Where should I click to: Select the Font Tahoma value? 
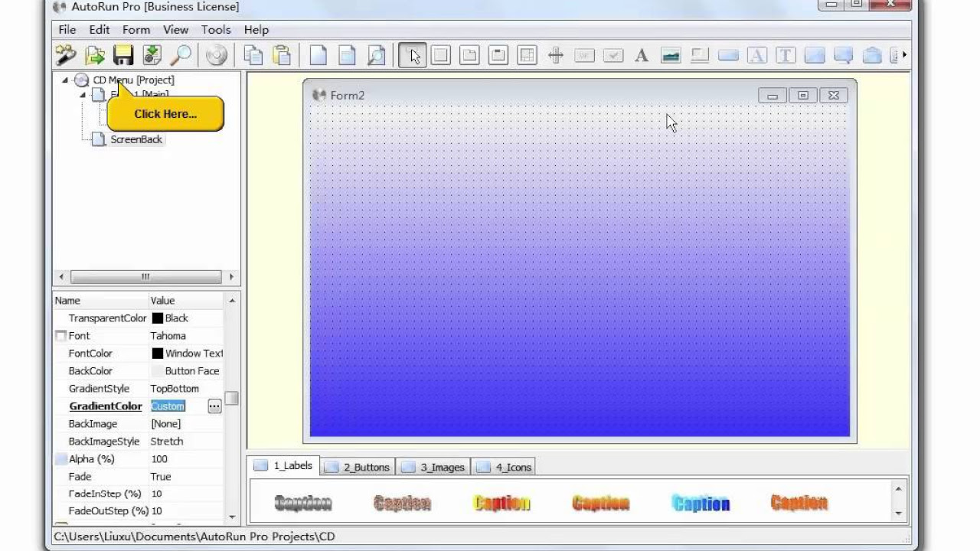point(168,336)
